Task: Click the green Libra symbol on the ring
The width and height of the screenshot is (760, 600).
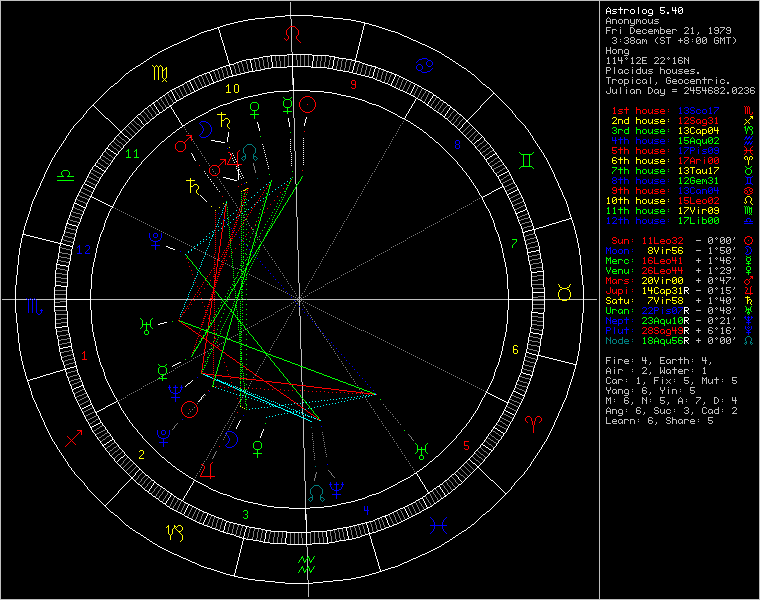Action: 65,174
